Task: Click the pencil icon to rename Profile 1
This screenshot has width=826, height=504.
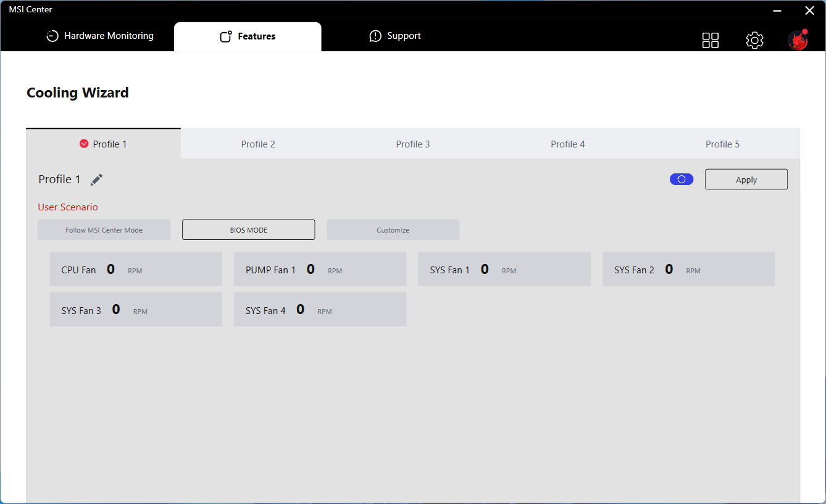Action: tap(96, 180)
